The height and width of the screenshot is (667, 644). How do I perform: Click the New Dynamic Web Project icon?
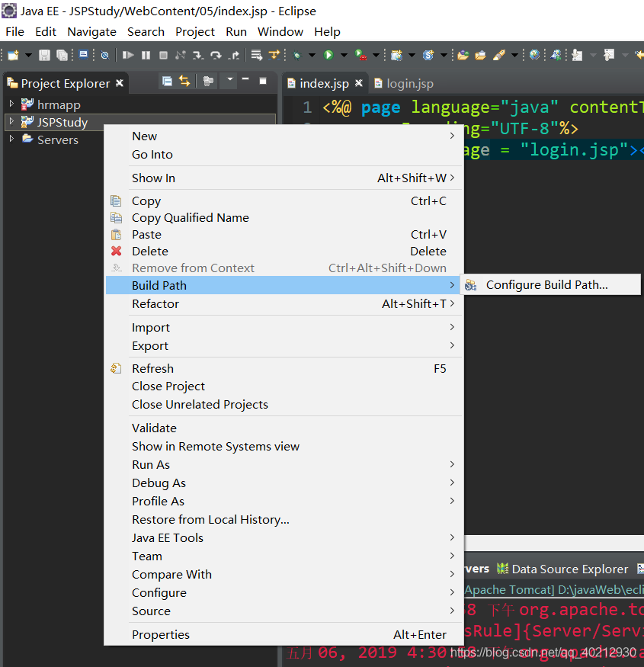pos(396,55)
